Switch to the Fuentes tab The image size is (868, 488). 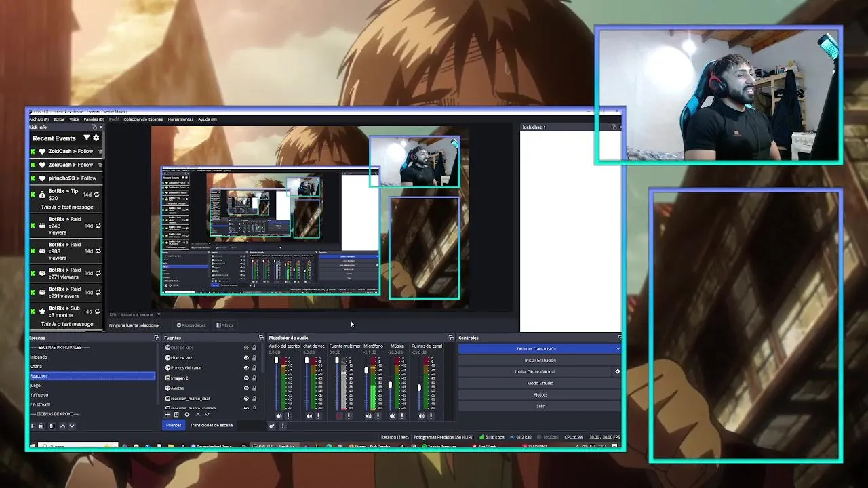click(174, 425)
